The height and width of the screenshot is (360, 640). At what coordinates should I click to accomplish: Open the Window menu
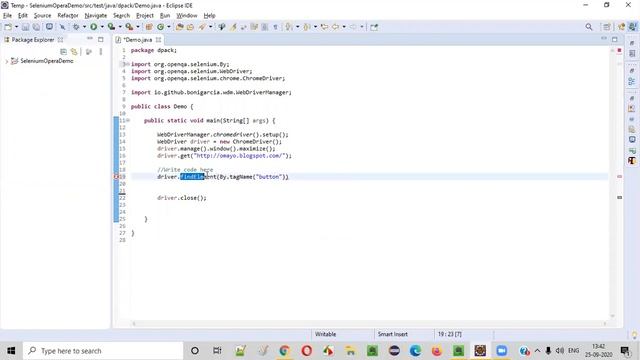tap(187, 16)
